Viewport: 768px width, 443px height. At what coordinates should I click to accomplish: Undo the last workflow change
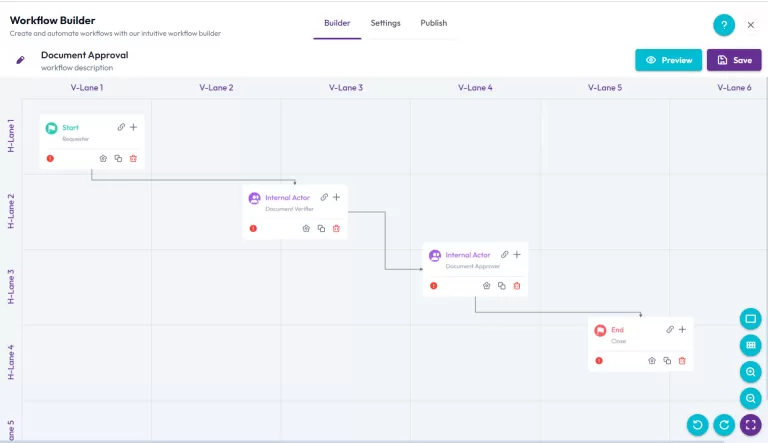[698, 425]
